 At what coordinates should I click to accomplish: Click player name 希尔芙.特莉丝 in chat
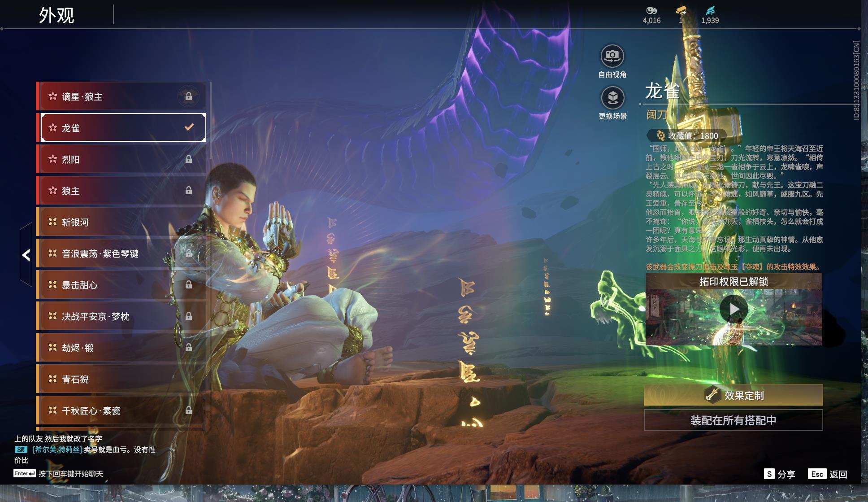57,450
